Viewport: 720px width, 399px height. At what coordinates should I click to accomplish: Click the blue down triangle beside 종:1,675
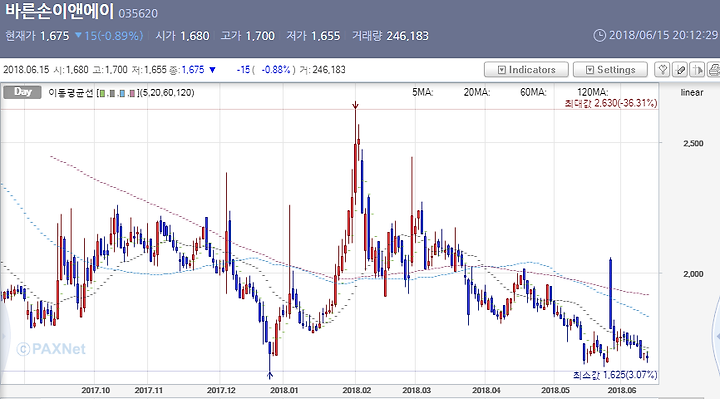[x=212, y=70]
